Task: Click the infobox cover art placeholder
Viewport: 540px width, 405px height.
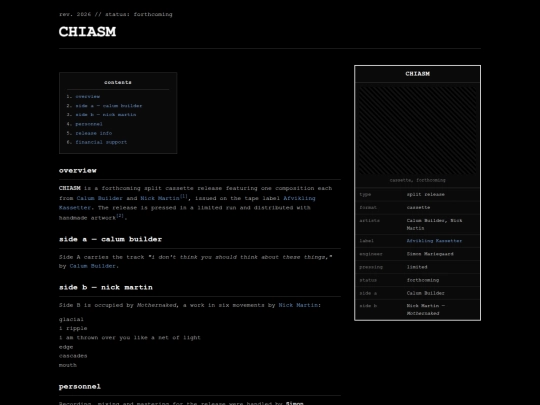Action: coord(417,131)
